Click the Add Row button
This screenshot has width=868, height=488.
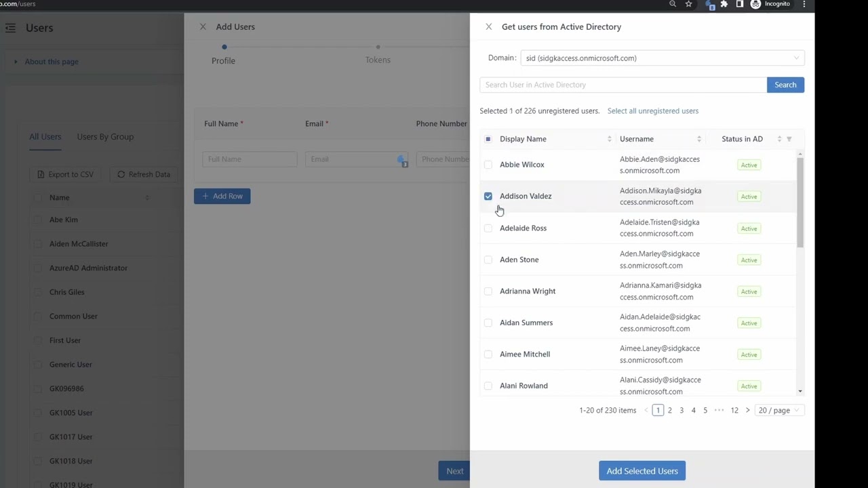(222, 196)
